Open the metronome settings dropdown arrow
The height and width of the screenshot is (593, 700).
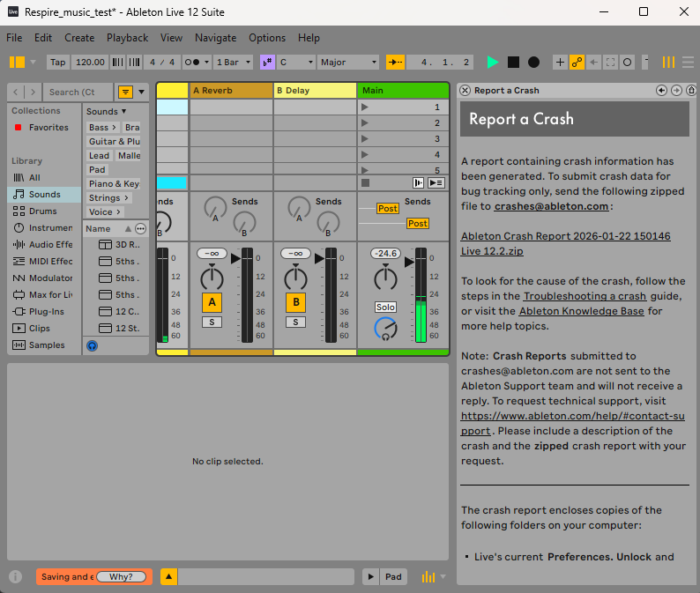pyautogui.click(x=206, y=62)
